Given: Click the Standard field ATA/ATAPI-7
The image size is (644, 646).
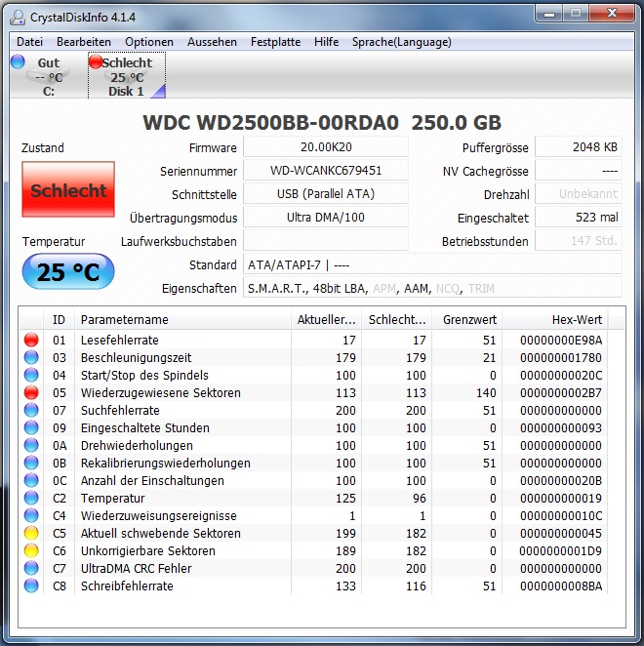Looking at the screenshot, I should click(x=432, y=264).
